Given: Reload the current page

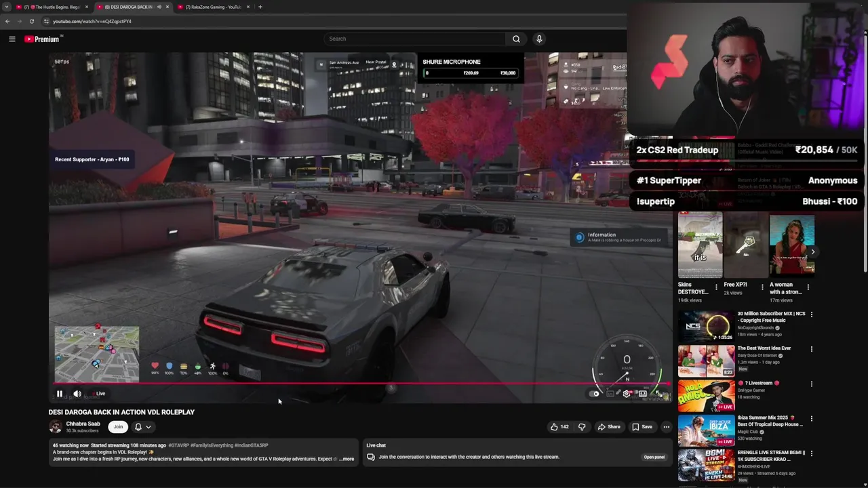Looking at the screenshot, I should [x=32, y=21].
